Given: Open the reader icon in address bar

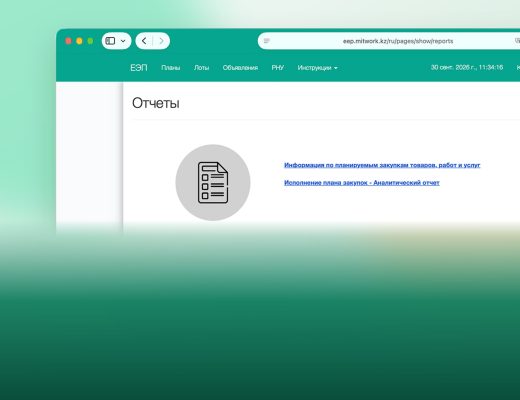Looking at the screenshot, I should (266, 41).
